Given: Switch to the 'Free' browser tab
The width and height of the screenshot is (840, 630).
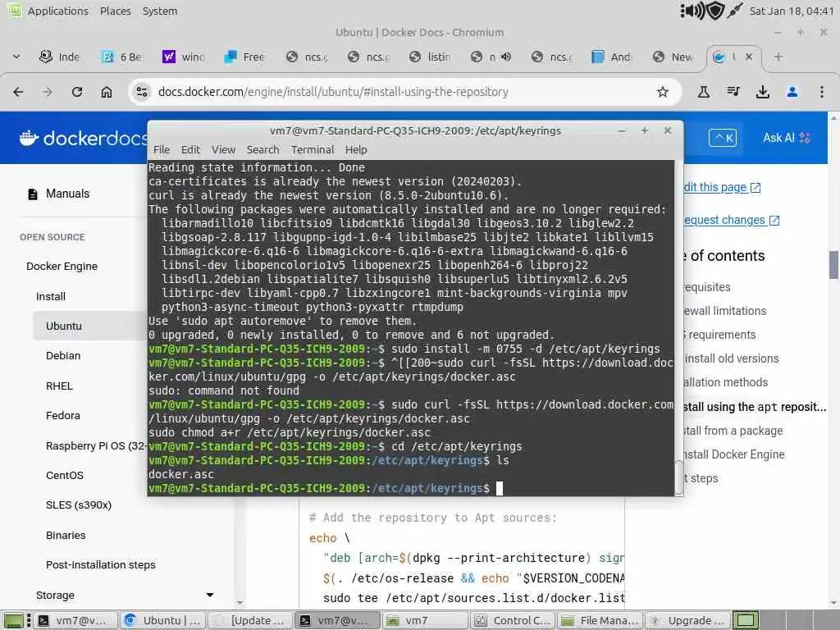Looking at the screenshot, I should (244, 57).
